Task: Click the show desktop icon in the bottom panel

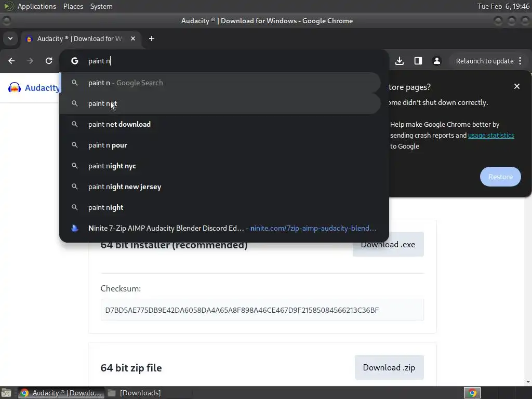Action: coord(6,393)
